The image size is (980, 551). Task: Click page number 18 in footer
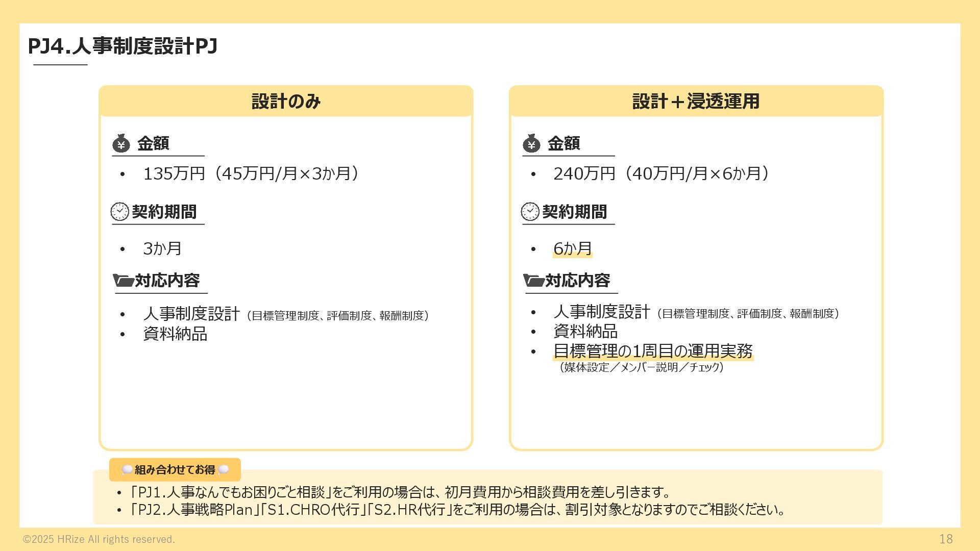click(946, 539)
